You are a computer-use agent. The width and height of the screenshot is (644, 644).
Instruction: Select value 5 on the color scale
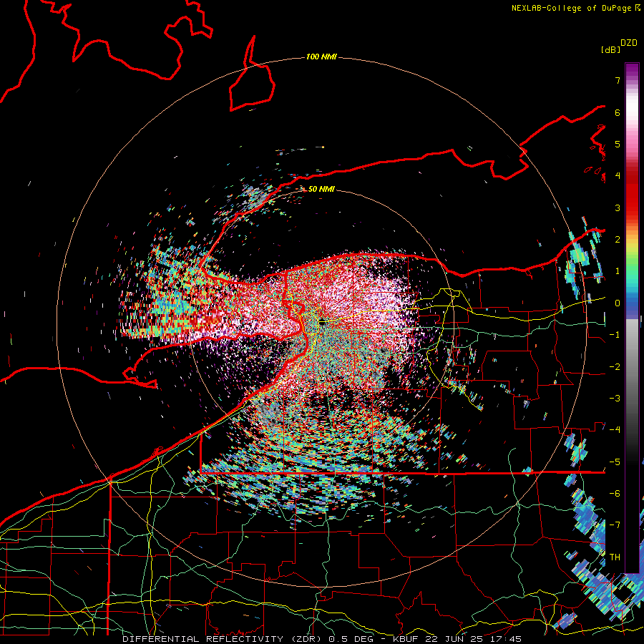coord(618,144)
